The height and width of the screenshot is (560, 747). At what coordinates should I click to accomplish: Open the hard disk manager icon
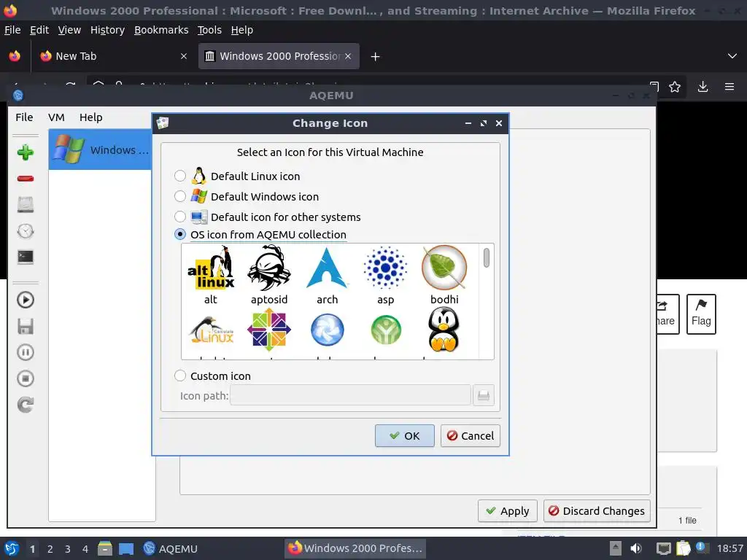tap(26, 204)
